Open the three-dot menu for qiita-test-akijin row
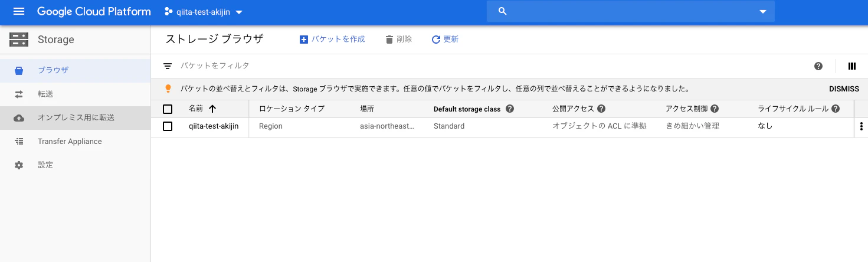868x262 pixels. pyautogui.click(x=862, y=126)
